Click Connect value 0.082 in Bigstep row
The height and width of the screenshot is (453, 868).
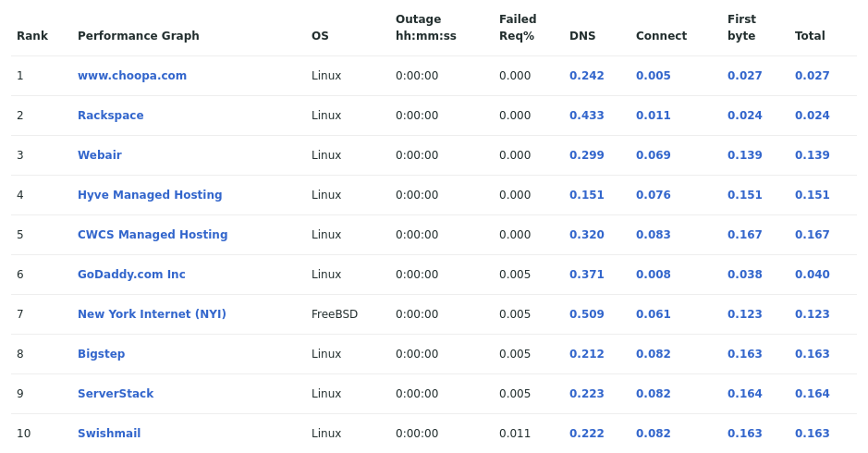pyautogui.click(x=654, y=354)
